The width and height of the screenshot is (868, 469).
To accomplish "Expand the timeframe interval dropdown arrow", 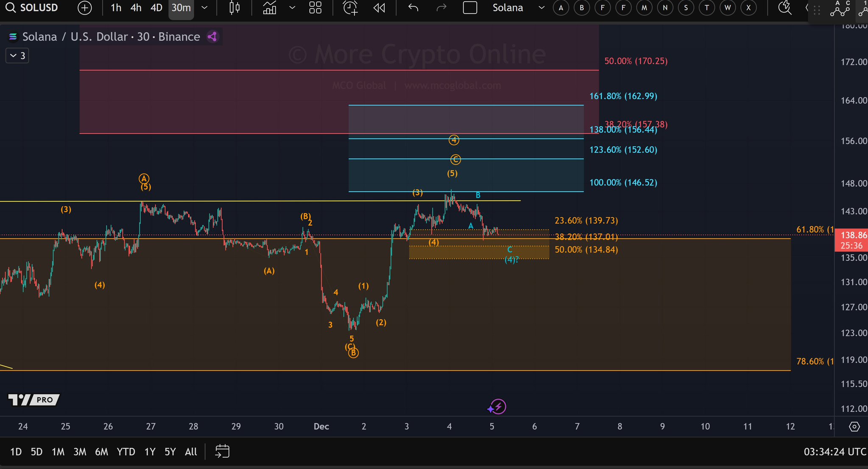I will click(204, 8).
